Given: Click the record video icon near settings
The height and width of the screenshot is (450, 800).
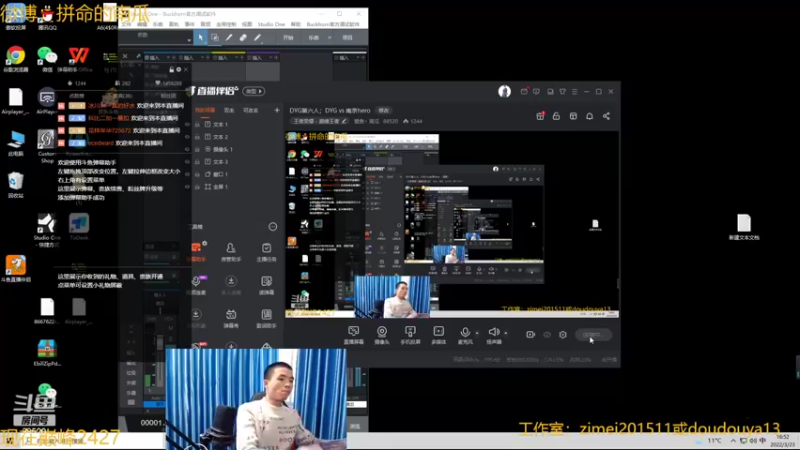Looking at the screenshot, I should click(531, 335).
